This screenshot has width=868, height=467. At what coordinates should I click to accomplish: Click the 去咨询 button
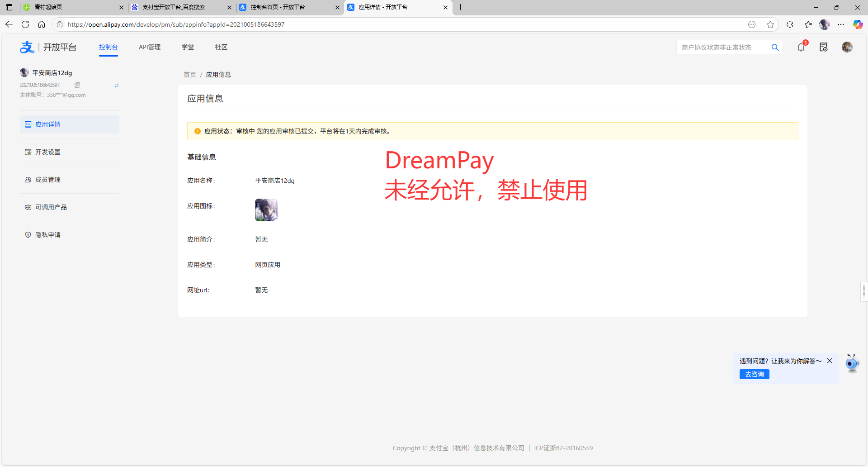coord(754,374)
